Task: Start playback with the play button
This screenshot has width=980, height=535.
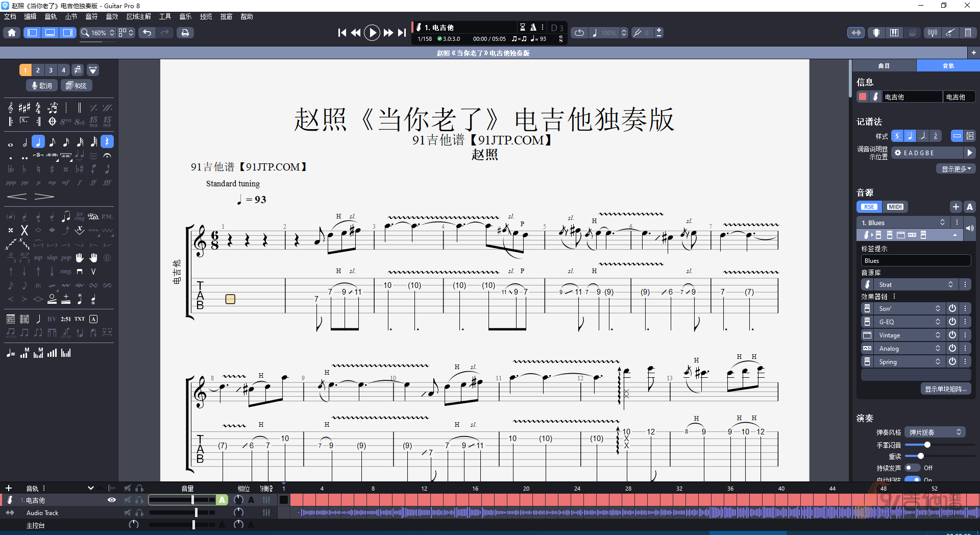Action: click(x=372, y=33)
